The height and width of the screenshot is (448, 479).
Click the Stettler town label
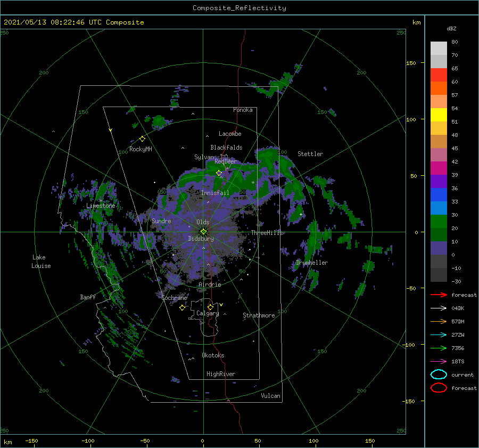310,154
